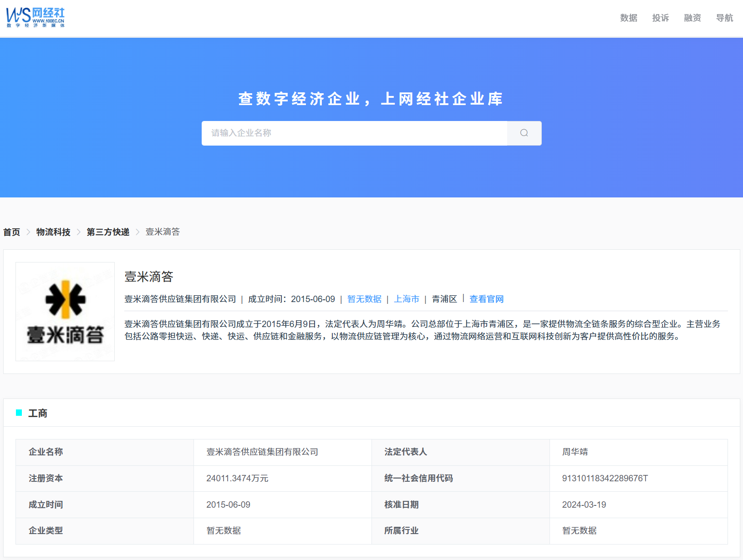Open the 投诉 menu item

[x=660, y=18]
